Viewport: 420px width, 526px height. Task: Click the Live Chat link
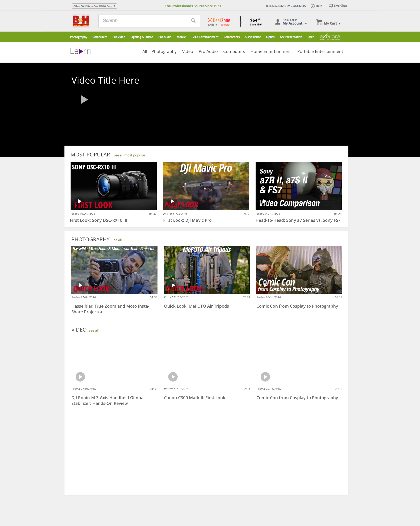pos(340,6)
